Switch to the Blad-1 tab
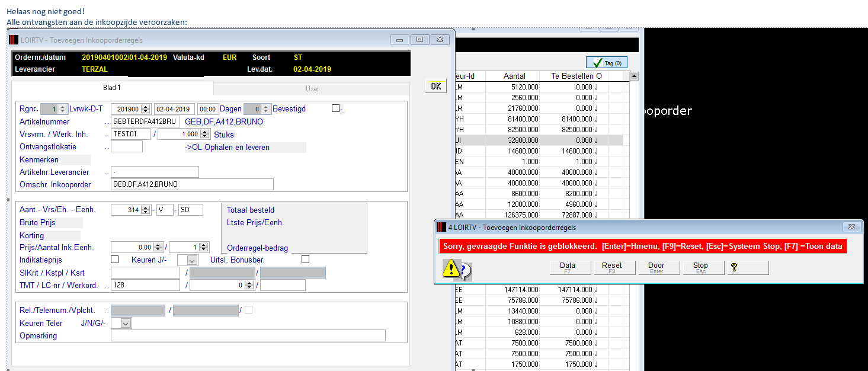 (113, 88)
